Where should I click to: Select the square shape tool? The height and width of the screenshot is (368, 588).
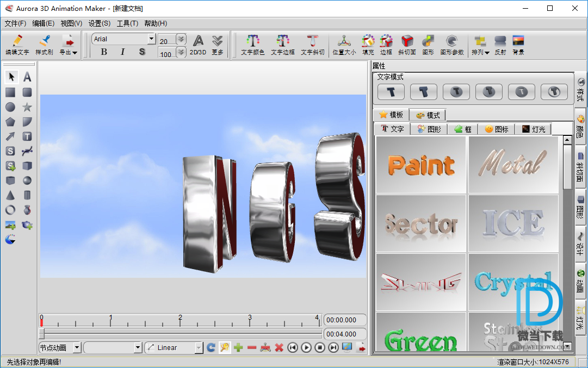point(10,92)
